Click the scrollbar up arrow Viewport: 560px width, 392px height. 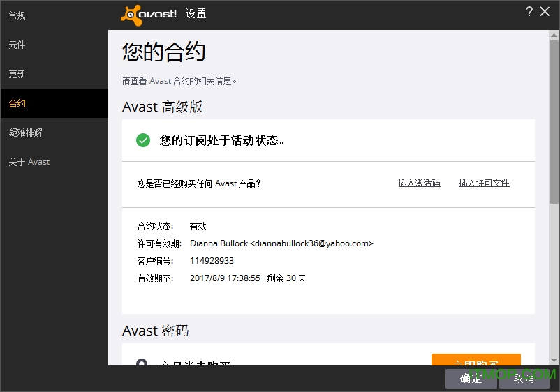(x=554, y=35)
